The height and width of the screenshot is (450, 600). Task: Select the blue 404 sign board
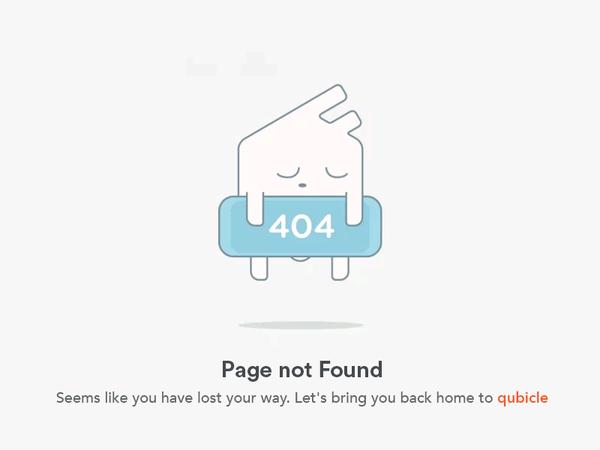(300, 226)
